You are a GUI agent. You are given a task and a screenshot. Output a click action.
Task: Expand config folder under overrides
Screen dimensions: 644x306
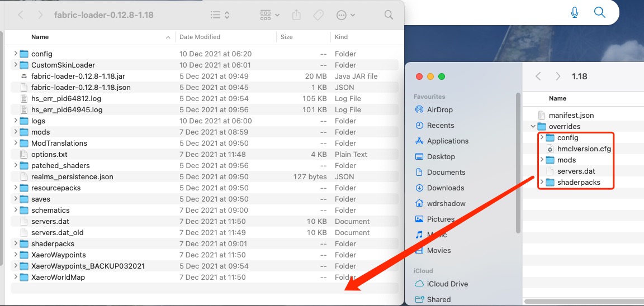point(542,137)
